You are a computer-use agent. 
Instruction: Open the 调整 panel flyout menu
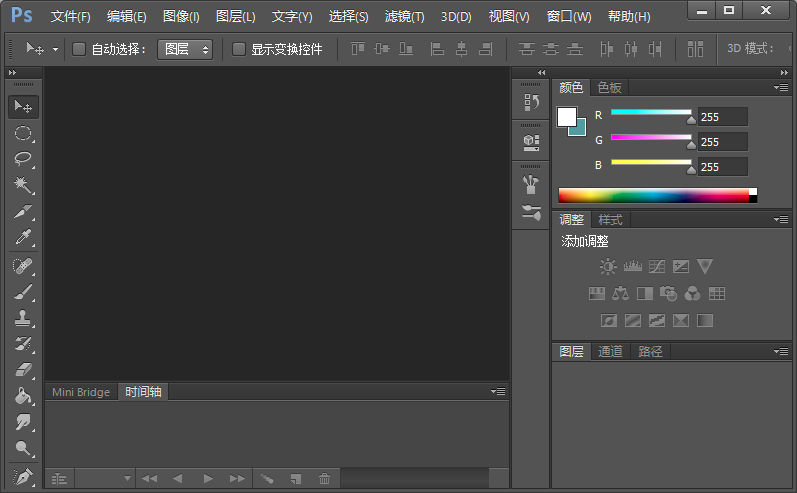(781, 220)
